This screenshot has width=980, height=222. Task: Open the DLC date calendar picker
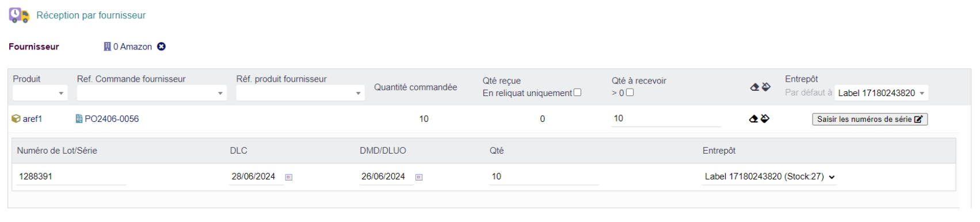pyautogui.click(x=289, y=177)
